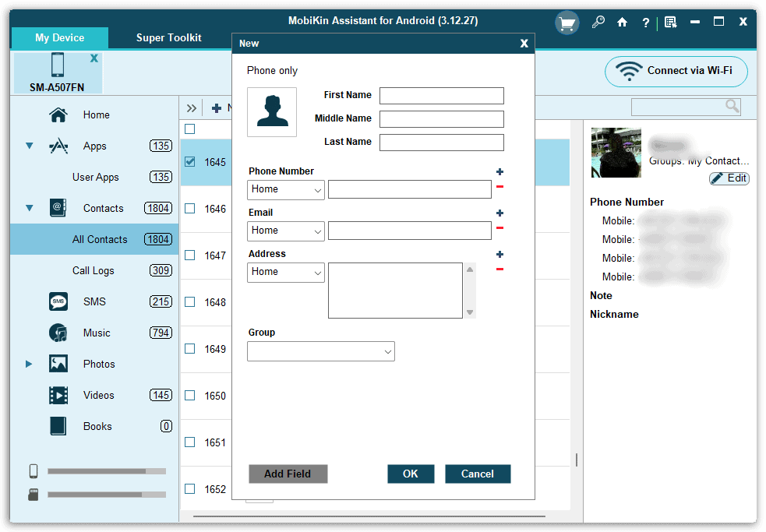Remove email with red minus icon
Image resolution: width=766 pixels, height=532 pixels.
click(x=499, y=228)
